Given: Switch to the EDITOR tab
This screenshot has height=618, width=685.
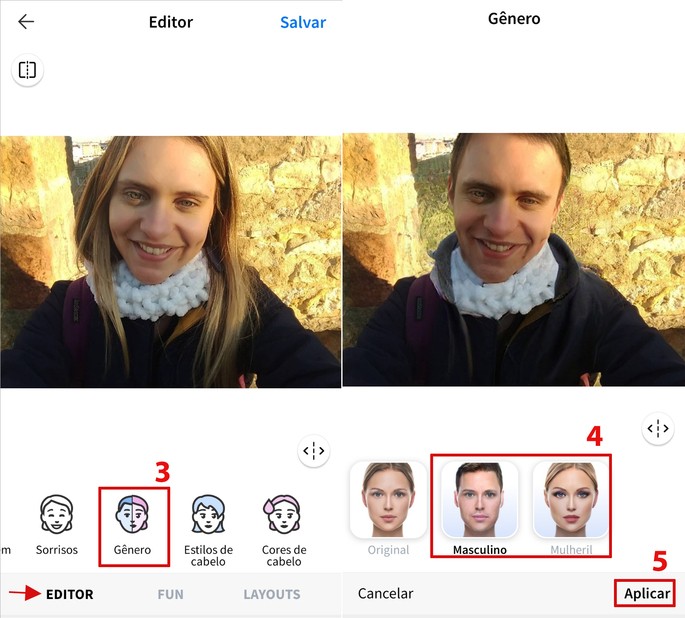Looking at the screenshot, I should (69, 594).
